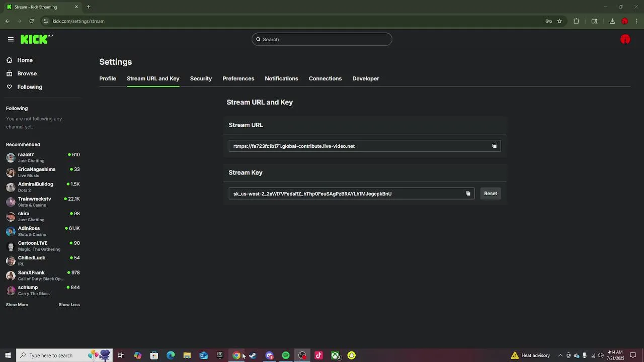Open Epic Games Launcher from taskbar
Image resolution: width=644 pixels, height=362 pixels.
pyautogui.click(x=220, y=355)
